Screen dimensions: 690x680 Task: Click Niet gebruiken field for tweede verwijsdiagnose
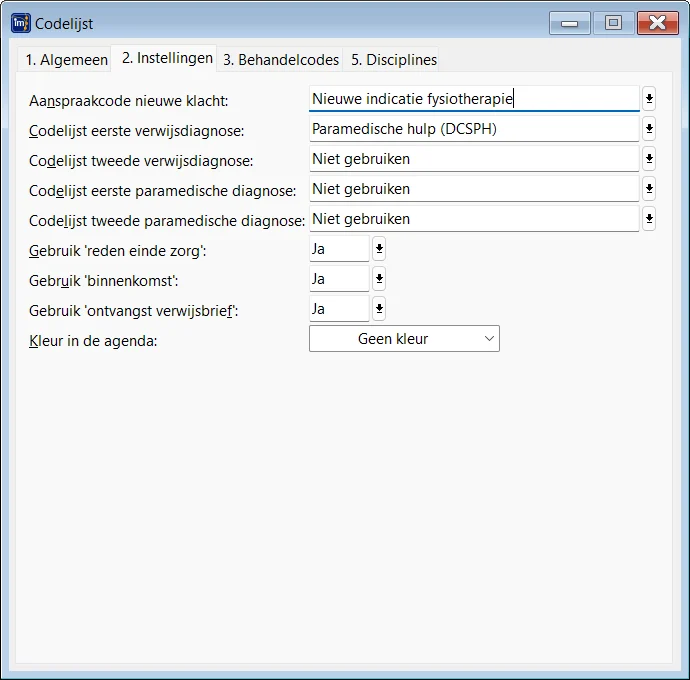pyautogui.click(x=473, y=158)
